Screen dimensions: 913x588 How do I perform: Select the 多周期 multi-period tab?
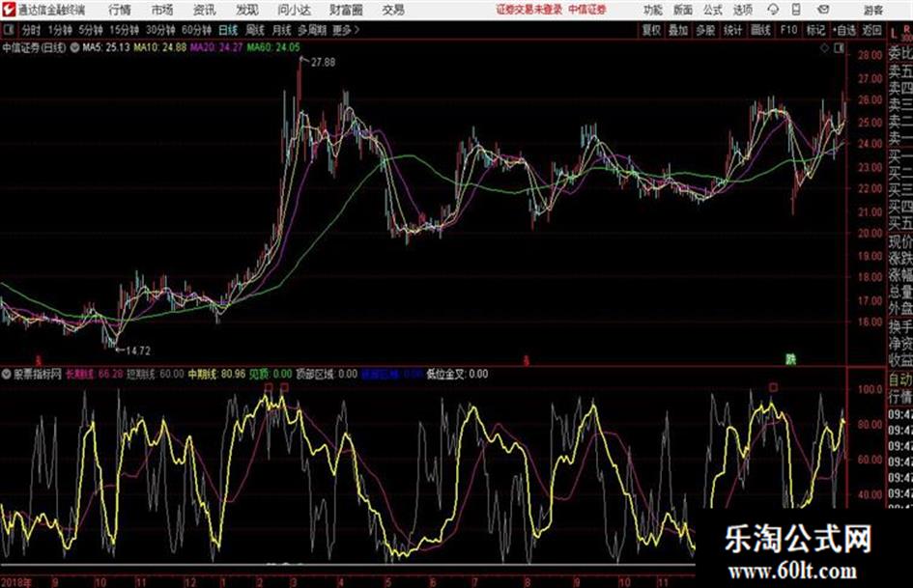(x=312, y=30)
